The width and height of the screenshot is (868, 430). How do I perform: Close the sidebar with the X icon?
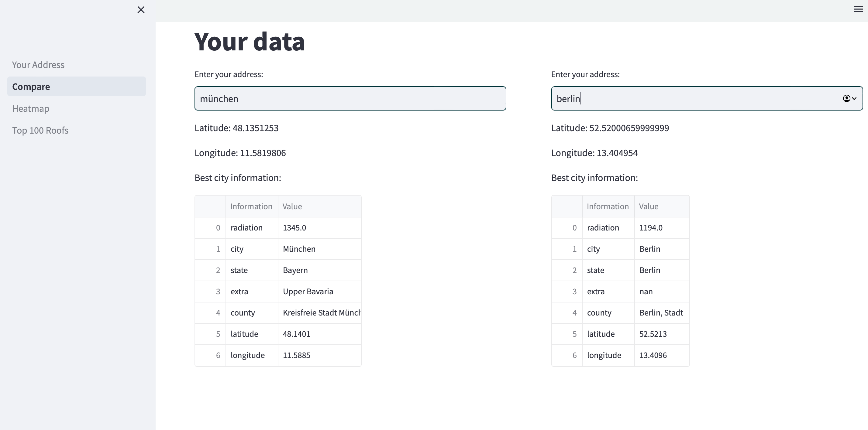tap(141, 10)
